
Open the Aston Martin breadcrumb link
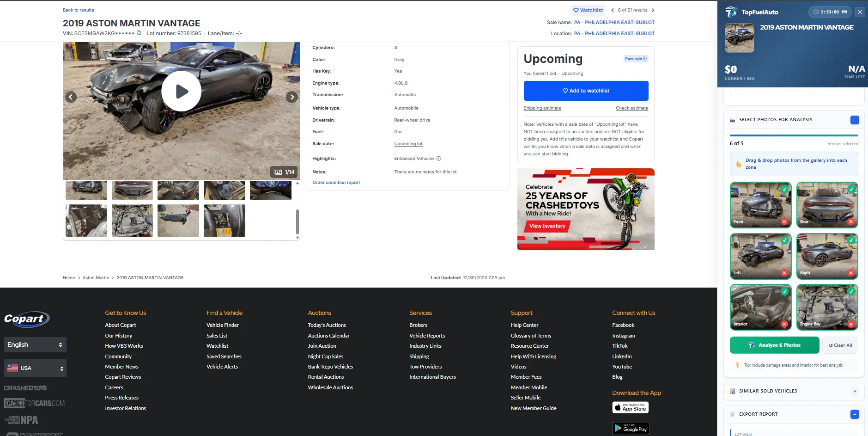pos(95,277)
